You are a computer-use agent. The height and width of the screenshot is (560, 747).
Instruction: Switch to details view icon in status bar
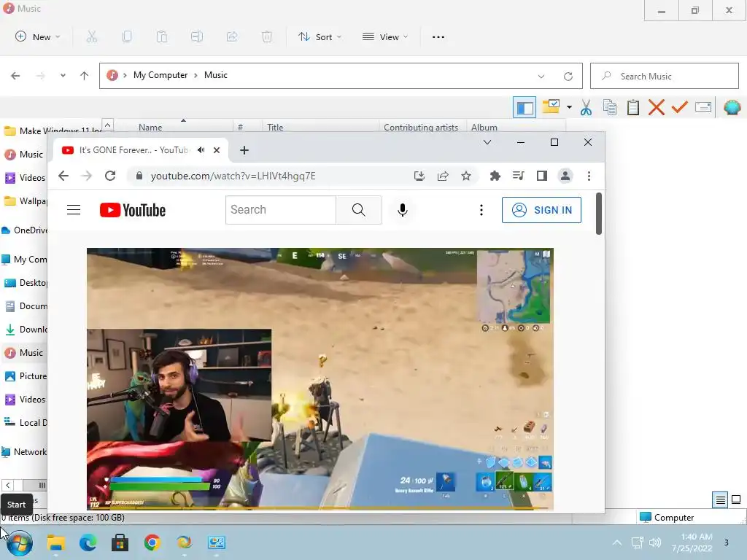tap(720, 500)
